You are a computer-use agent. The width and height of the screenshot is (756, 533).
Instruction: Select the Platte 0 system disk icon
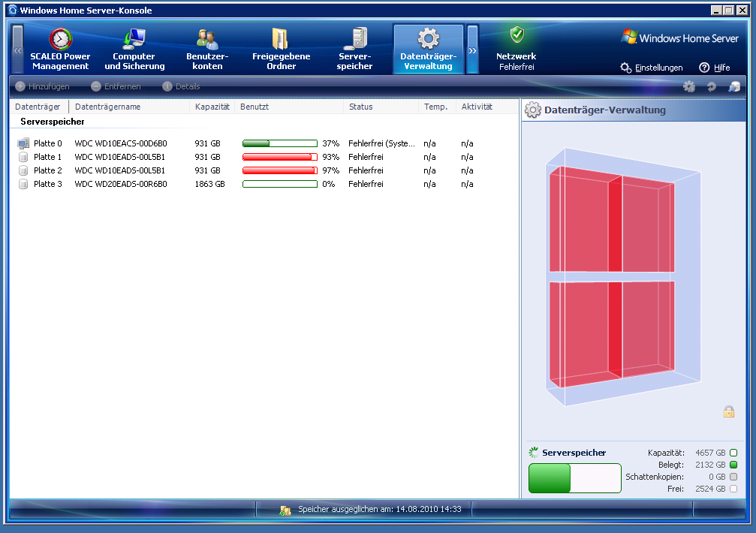(23, 143)
